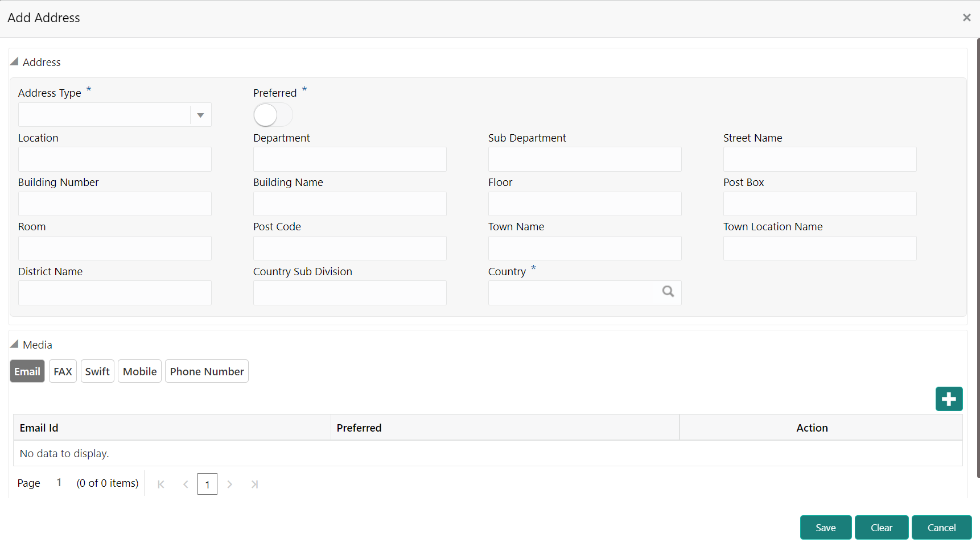Add a new media row with plus icon

pyautogui.click(x=949, y=399)
